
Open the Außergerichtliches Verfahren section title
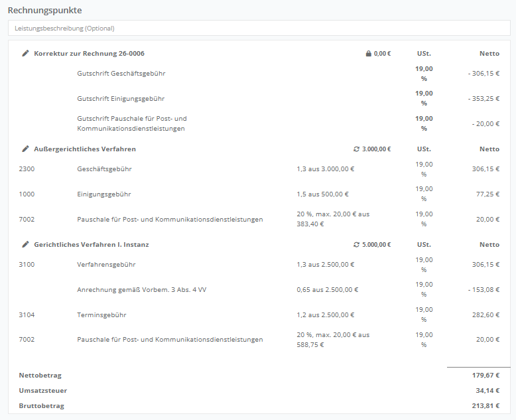[x=85, y=149]
